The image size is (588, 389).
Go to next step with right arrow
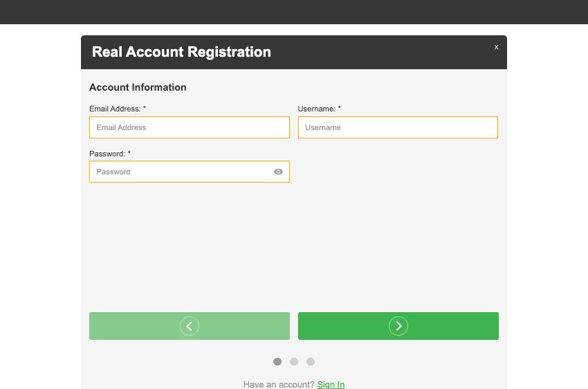coord(398,326)
